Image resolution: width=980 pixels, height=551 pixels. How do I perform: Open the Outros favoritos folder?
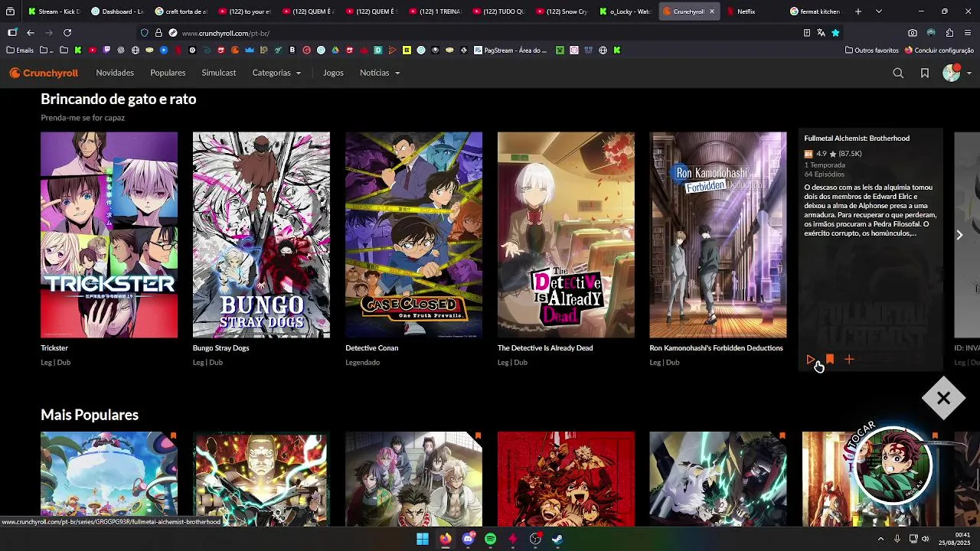coord(872,51)
